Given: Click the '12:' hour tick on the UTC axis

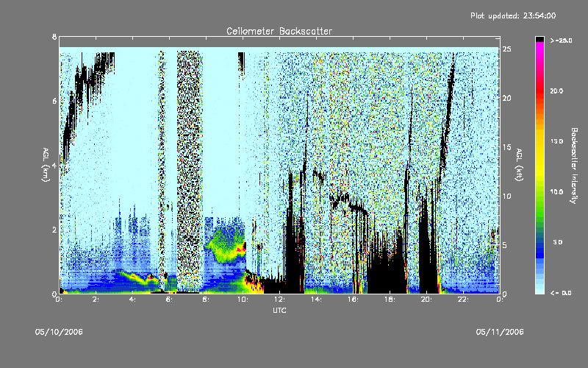Looking at the screenshot, I should (x=279, y=300).
